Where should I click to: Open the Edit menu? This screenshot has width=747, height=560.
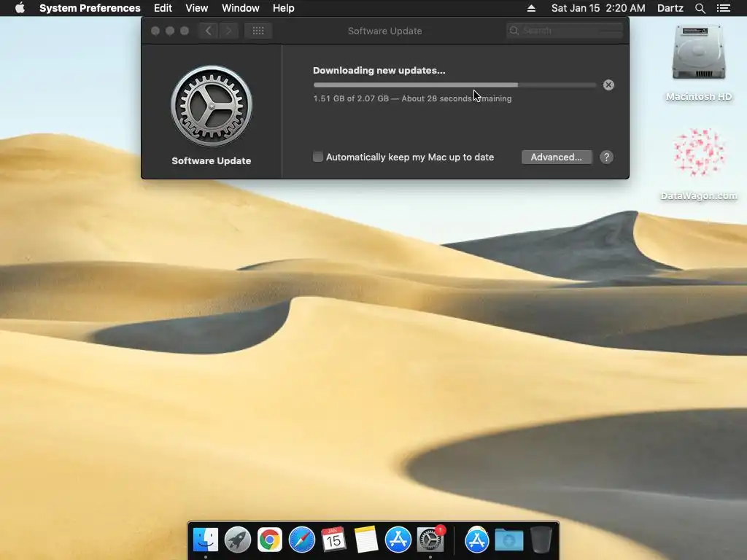[163, 8]
